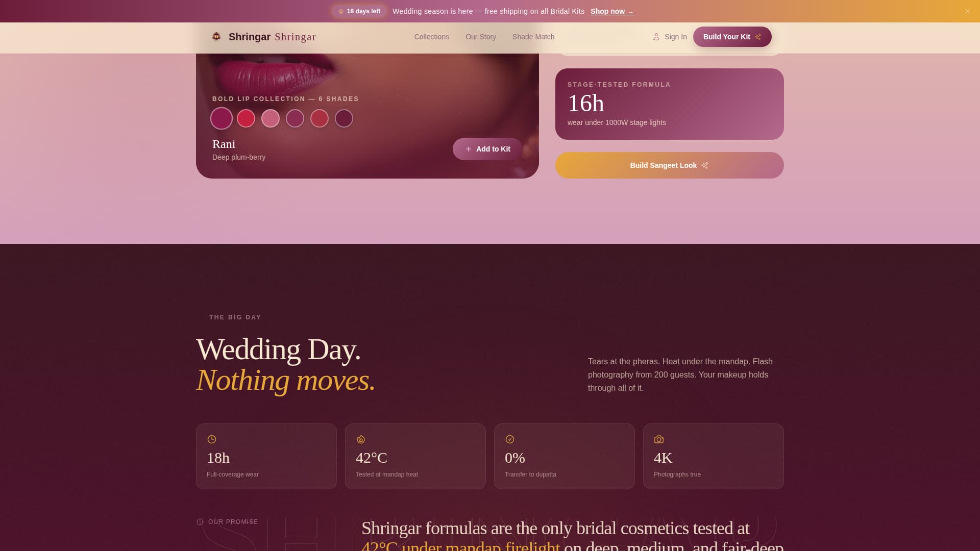Click the Transfer to dupatta text
Screen dimensions: 980x551
pyautogui.click(x=530, y=474)
